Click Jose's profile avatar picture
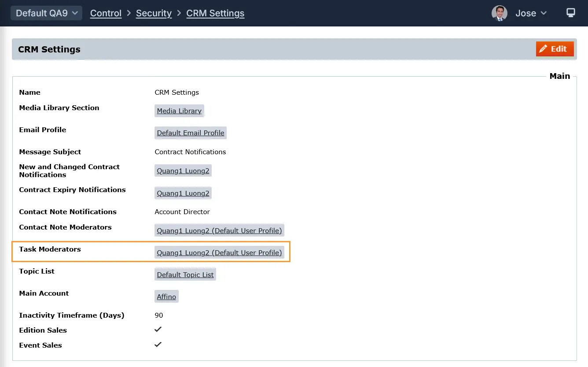This screenshot has height=367, width=588. click(x=499, y=13)
